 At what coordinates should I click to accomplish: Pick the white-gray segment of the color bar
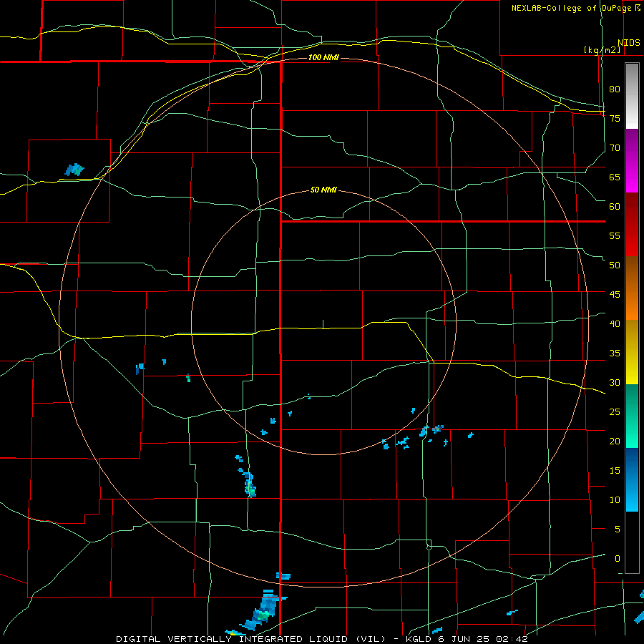[632, 96]
